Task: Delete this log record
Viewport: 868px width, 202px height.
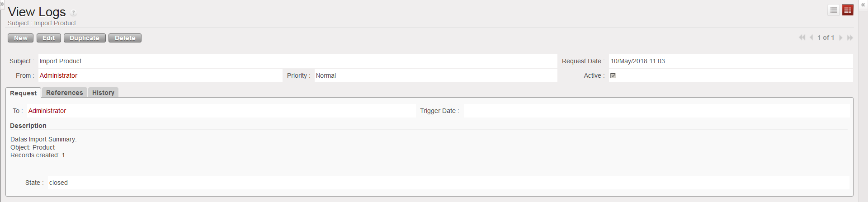Action: 125,38
